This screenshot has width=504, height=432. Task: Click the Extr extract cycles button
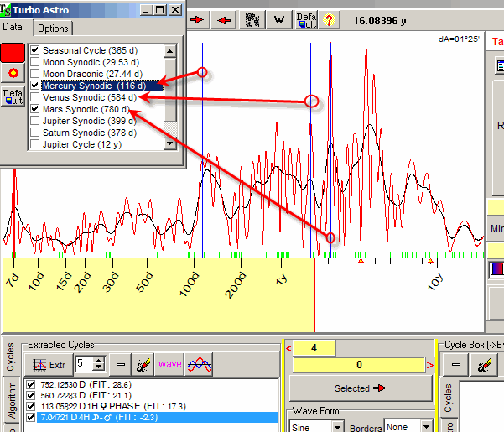49,365
